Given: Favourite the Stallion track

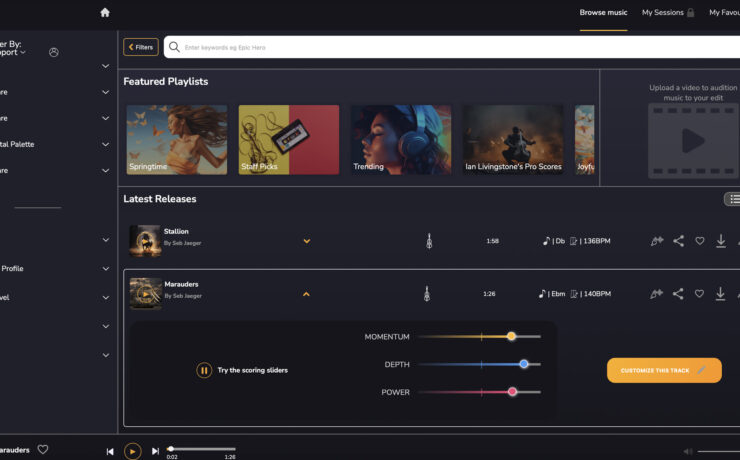Looking at the screenshot, I should (699, 241).
